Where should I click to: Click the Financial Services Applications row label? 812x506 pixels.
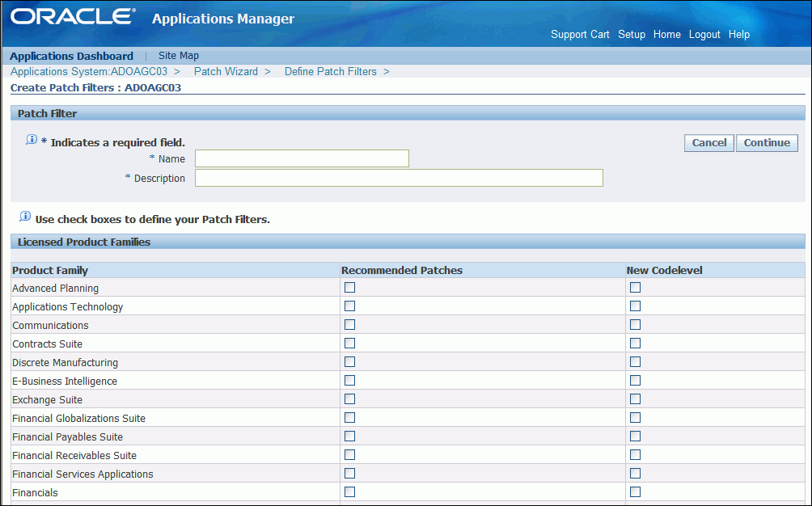82,474
